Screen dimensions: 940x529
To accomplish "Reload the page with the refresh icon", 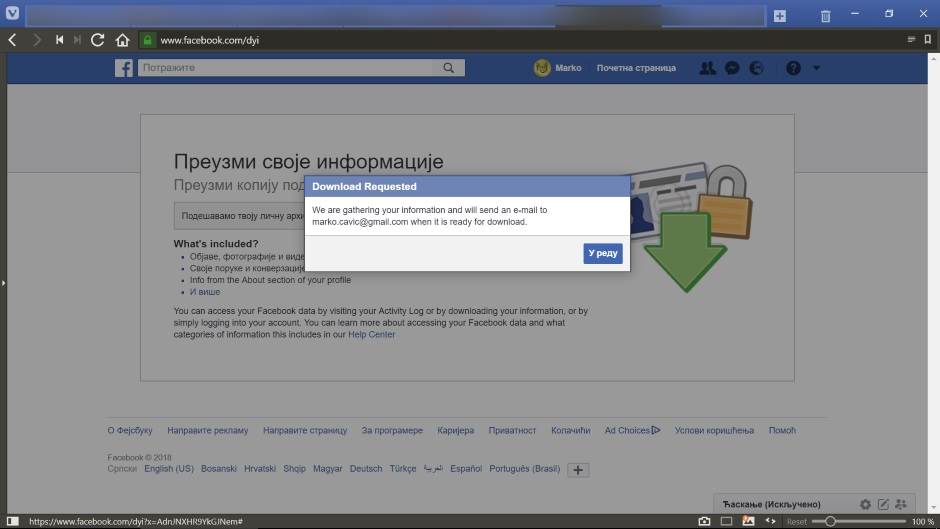I will pos(97,40).
